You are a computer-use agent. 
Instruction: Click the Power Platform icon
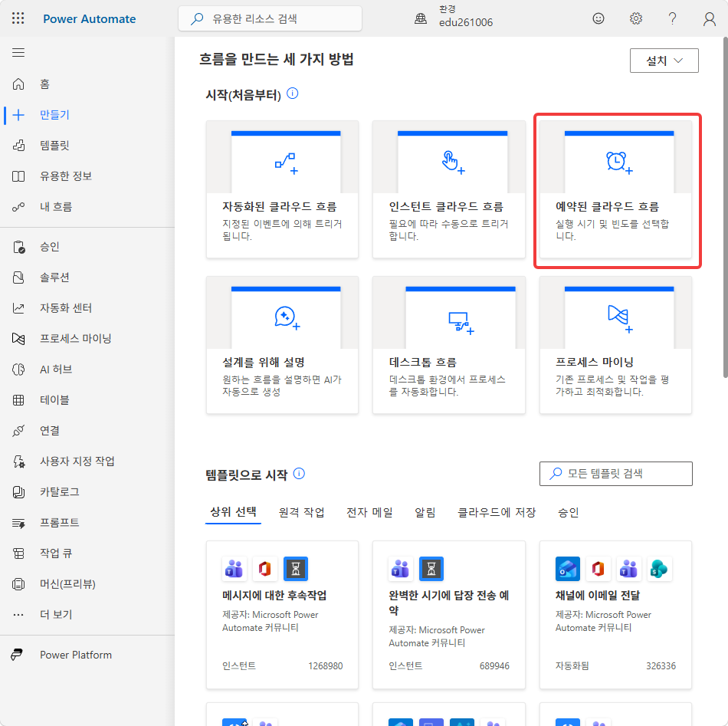pos(17,655)
